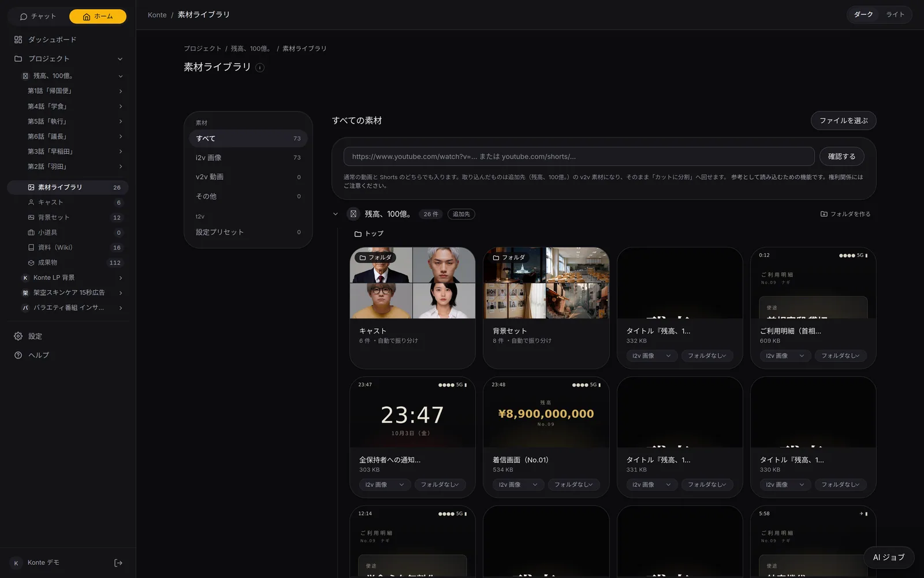924x578 pixels.
Task: Click the バラエティ番組 project icon
Action: (x=25, y=308)
